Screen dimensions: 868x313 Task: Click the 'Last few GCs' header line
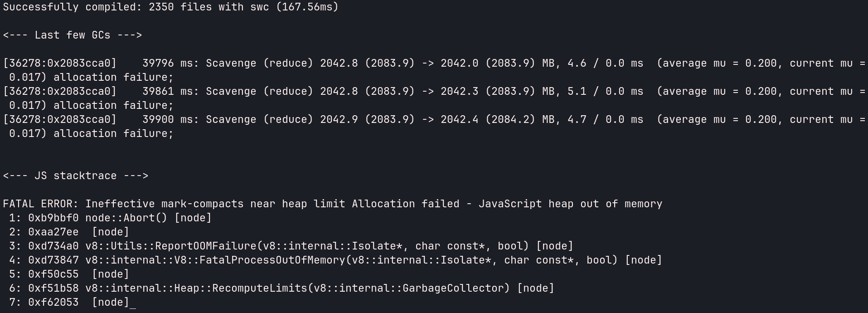click(x=73, y=35)
